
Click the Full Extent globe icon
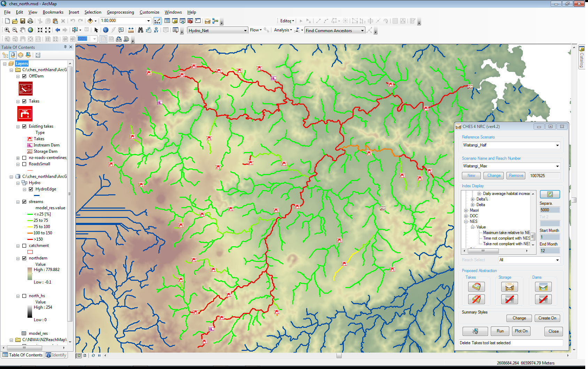click(31, 30)
